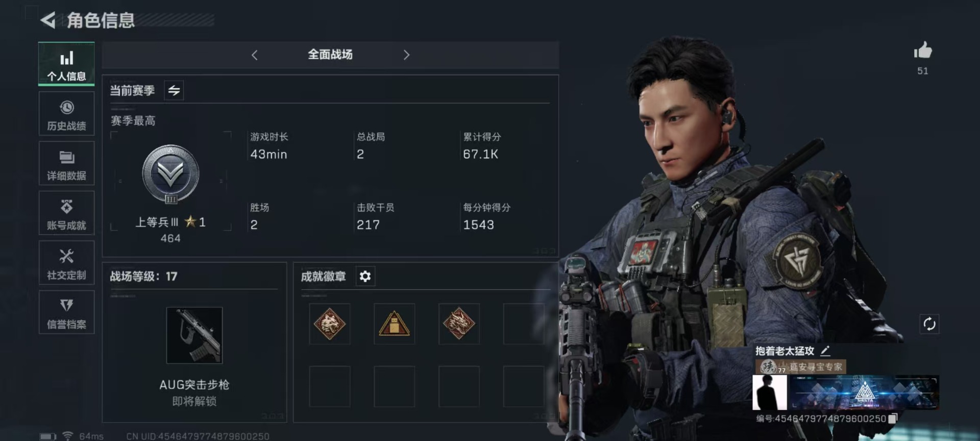
Task: Select the wolf achievement badge
Action: [x=330, y=324]
